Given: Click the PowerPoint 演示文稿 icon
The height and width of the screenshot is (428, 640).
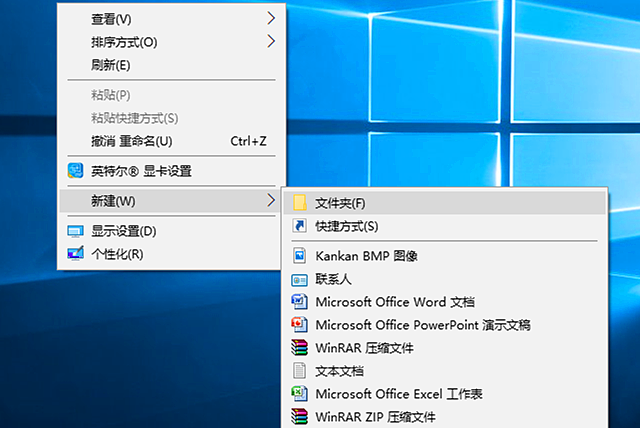Looking at the screenshot, I should (298, 325).
